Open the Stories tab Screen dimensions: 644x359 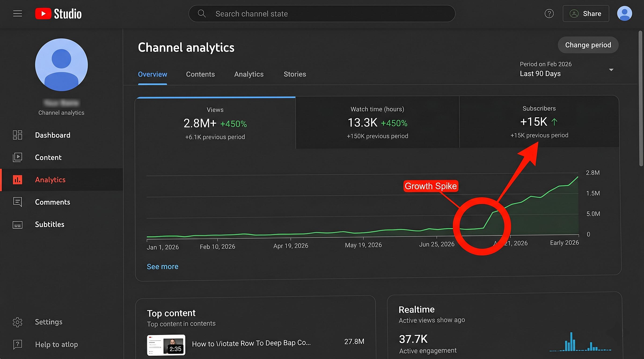point(295,74)
